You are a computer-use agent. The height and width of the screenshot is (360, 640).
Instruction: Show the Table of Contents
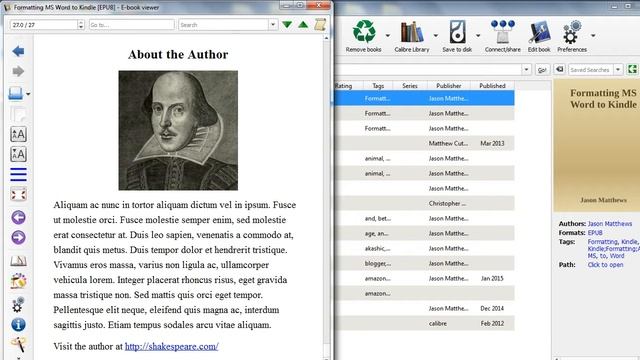pos(18,174)
